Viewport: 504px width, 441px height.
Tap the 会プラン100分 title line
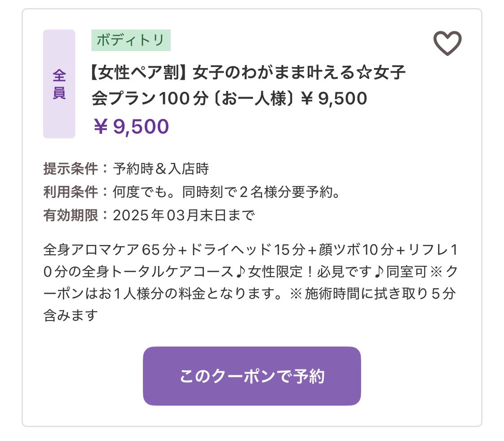150,98
